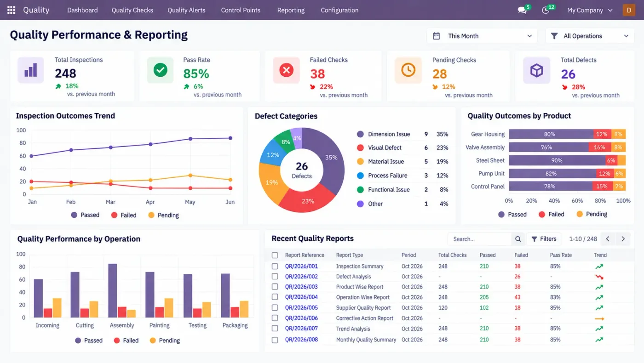The image size is (644, 363).
Task: Toggle Passed legend dot in Inspection Outcomes Trend
Action: click(x=75, y=215)
